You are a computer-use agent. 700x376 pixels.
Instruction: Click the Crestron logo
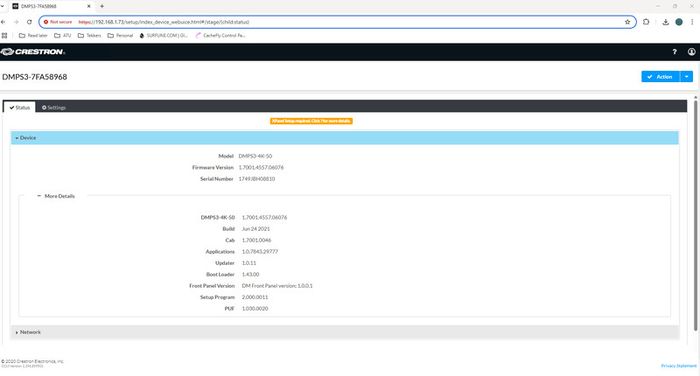[33, 52]
